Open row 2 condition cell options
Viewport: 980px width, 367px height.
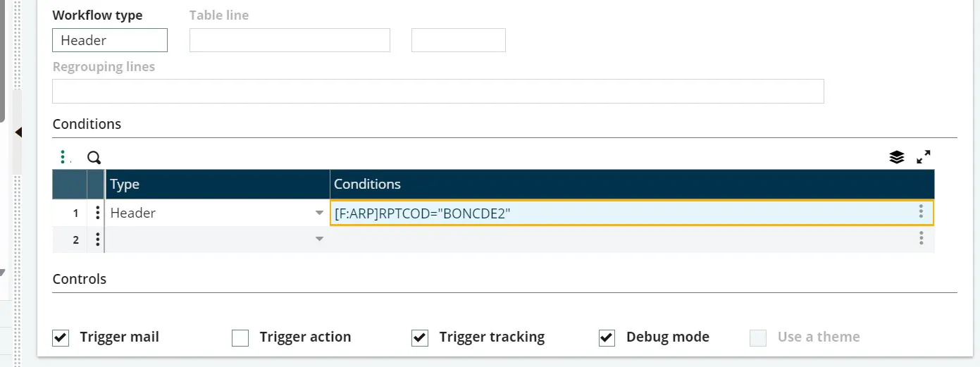(x=921, y=238)
